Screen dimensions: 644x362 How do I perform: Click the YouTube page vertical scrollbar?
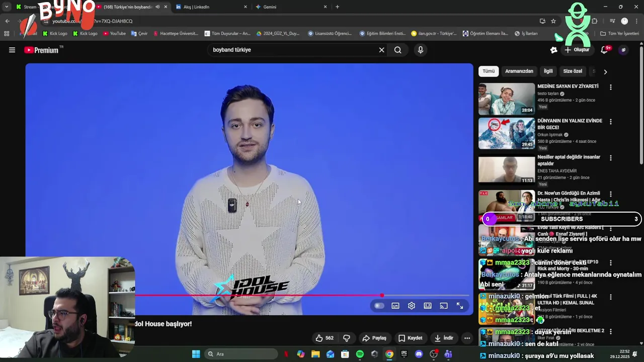pos(641,106)
